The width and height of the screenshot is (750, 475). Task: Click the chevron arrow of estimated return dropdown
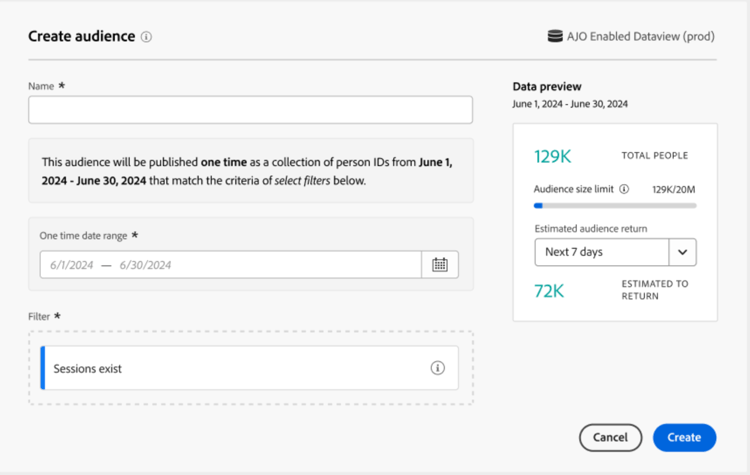tap(683, 252)
